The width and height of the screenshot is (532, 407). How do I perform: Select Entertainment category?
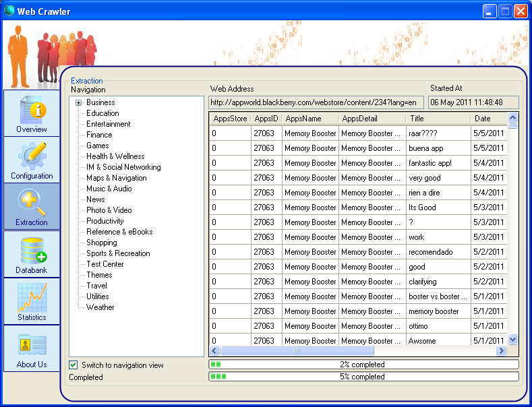pos(109,124)
